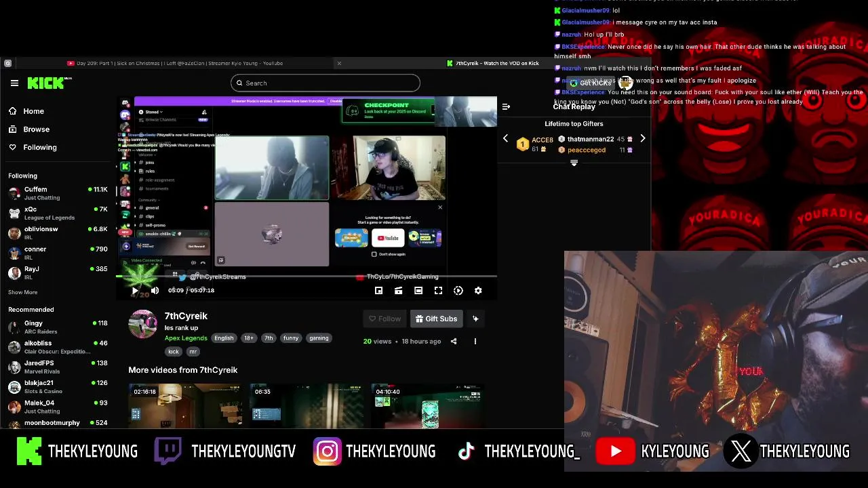Image resolution: width=868 pixels, height=488 pixels.
Task: Expand the top Gifters leaderboard
Action: point(574,163)
